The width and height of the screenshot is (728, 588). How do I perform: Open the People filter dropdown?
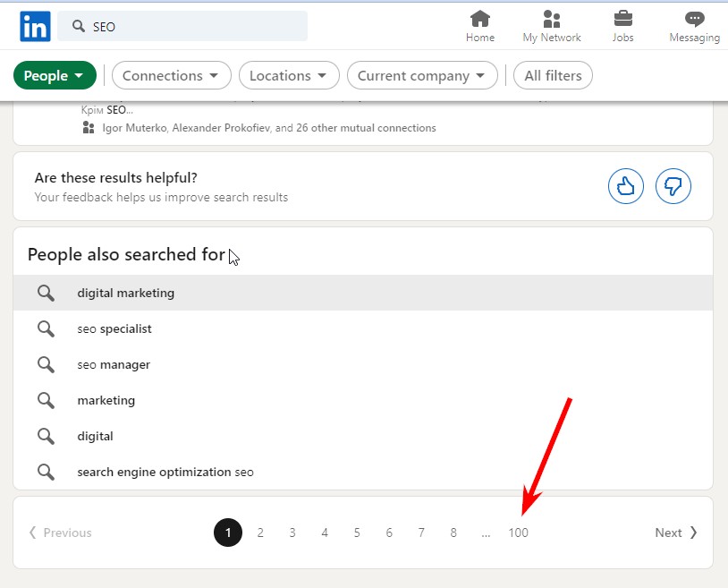[x=55, y=75]
